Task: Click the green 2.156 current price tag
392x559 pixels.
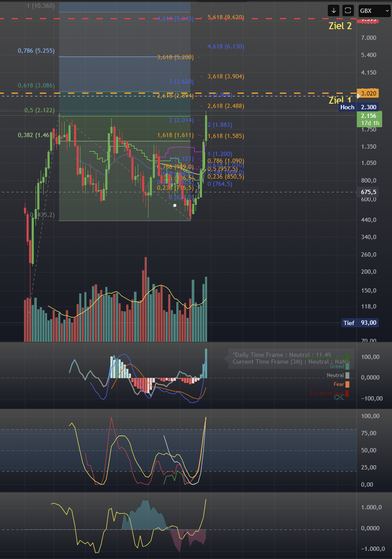Action: 368,119
